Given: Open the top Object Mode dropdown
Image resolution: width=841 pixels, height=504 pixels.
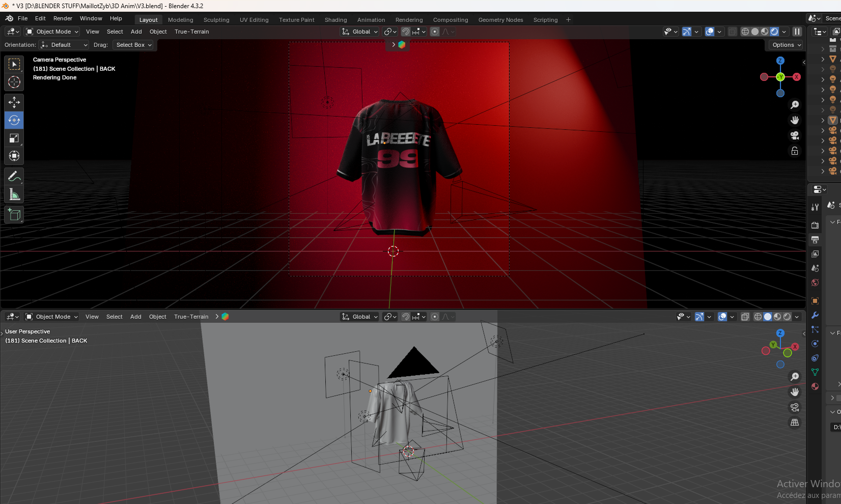Looking at the screenshot, I should [52, 32].
